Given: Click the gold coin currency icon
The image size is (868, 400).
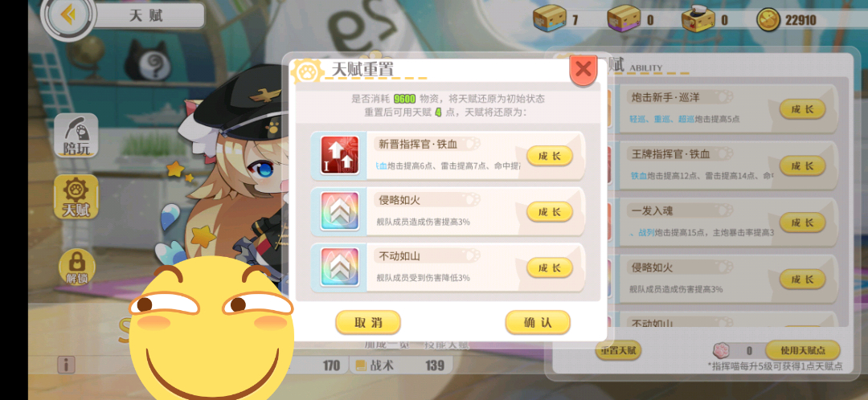Looking at the screenshot, I should [x=768, y=20].
